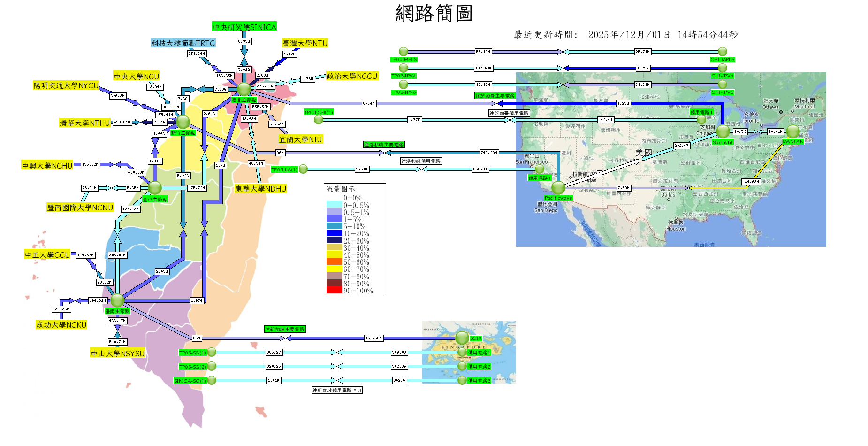Open the 中央研究院SINICA label

[x=244, y=27]
